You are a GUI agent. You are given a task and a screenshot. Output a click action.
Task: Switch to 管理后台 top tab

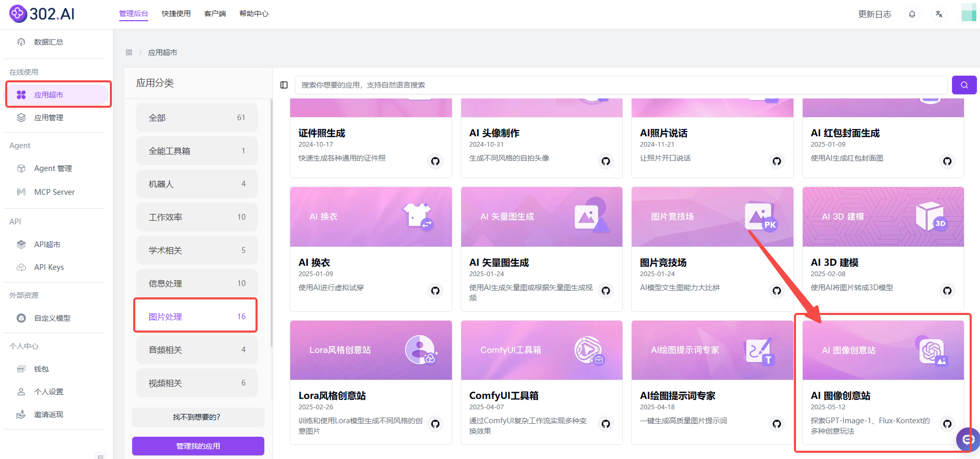[134, 13]
